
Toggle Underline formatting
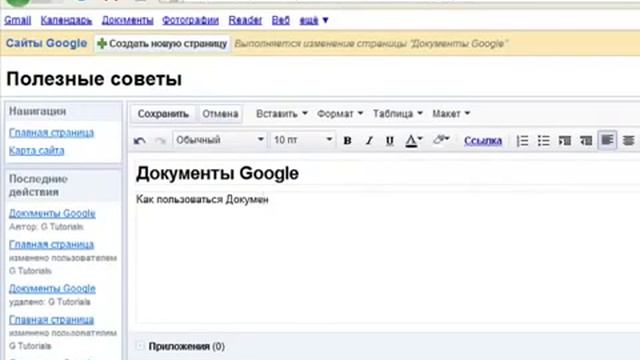(x=390, y=140)
